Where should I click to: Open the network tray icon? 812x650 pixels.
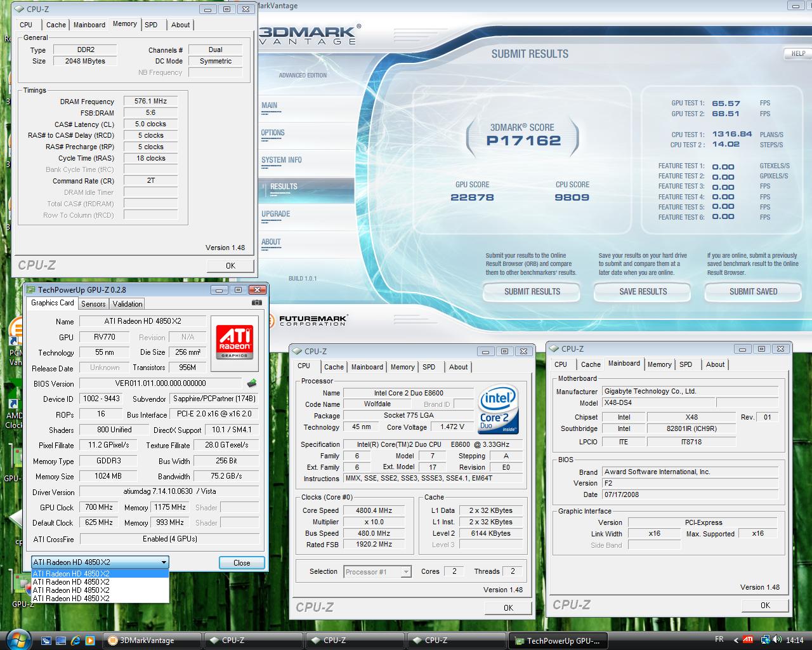766,640
